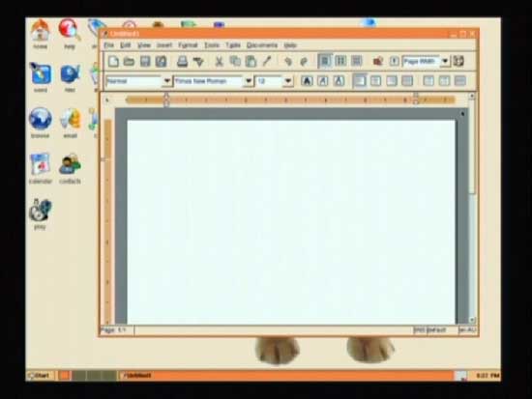Open the Tools menu
The image size is (532, 399).
coord(212,45)
